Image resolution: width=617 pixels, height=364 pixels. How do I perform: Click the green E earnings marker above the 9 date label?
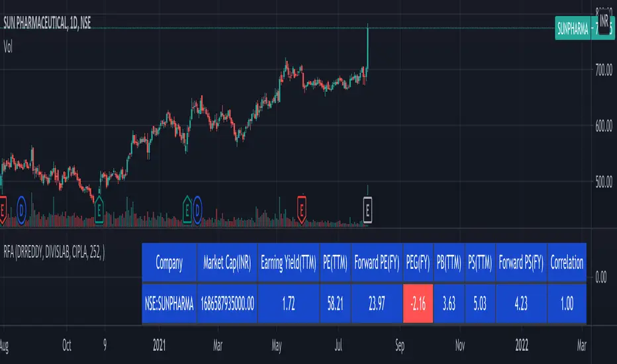(x=99, y=210)
